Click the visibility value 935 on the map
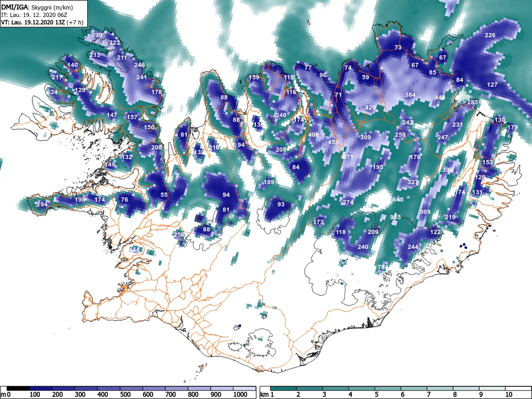Screen dimensions: 532x399 (x=395, y=217)
